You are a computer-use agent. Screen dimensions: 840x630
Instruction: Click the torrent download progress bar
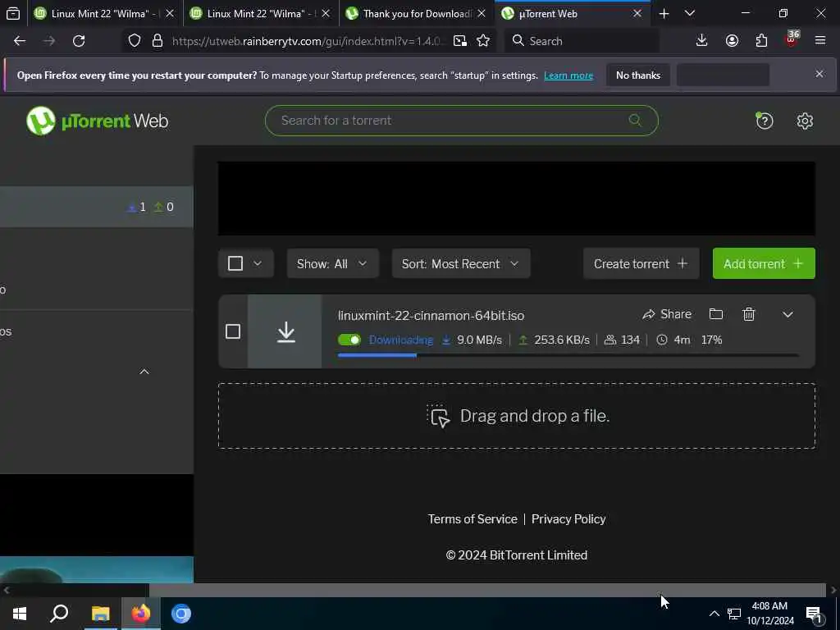(x=568, y=354)
